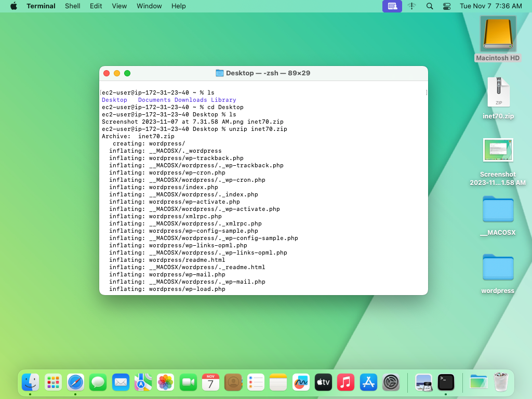The image size is (532, 399).
Task: Click the Terminal window title folder icon
Action: click(220, 73)
